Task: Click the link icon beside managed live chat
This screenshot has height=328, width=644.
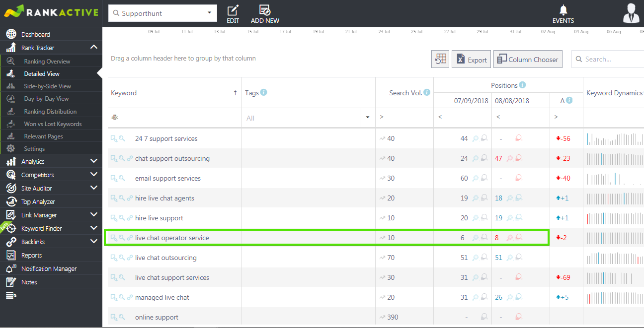Action: 130,297
